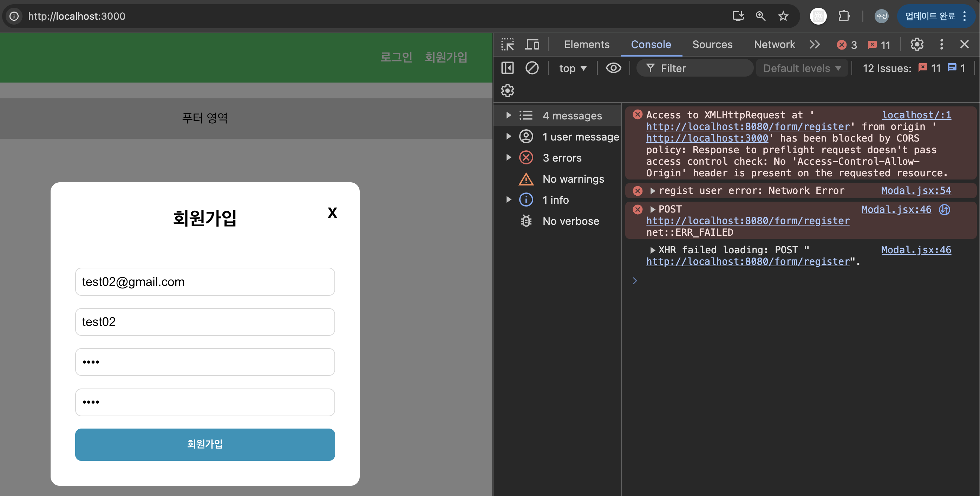This screenshot has width=980, height=496.
Task: Open the Modal.jsx:54 source link
Action: click(x=916, y=190)
